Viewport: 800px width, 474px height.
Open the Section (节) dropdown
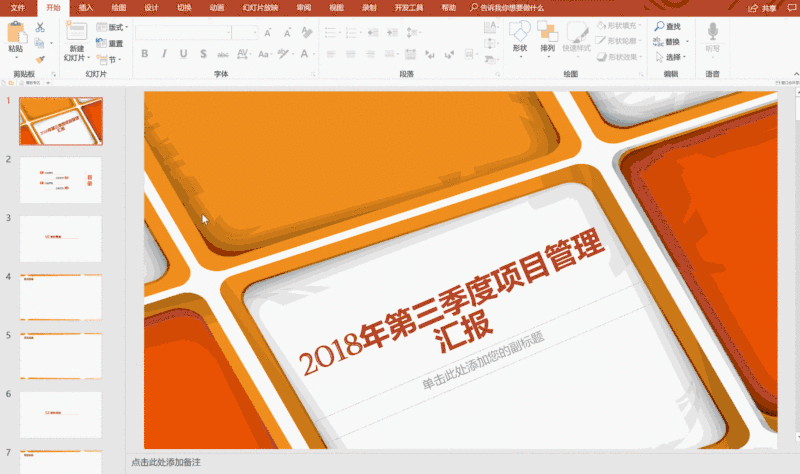point(113,59)
